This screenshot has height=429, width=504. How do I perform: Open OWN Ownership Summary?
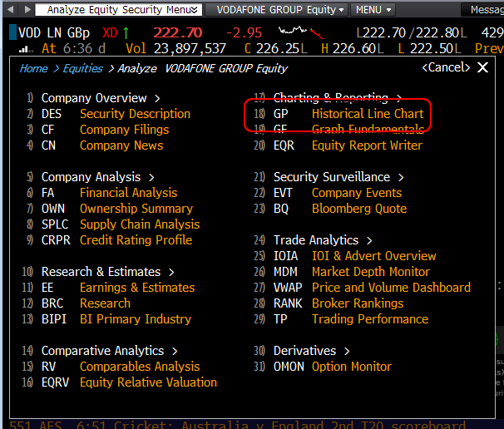click(117, 209)
